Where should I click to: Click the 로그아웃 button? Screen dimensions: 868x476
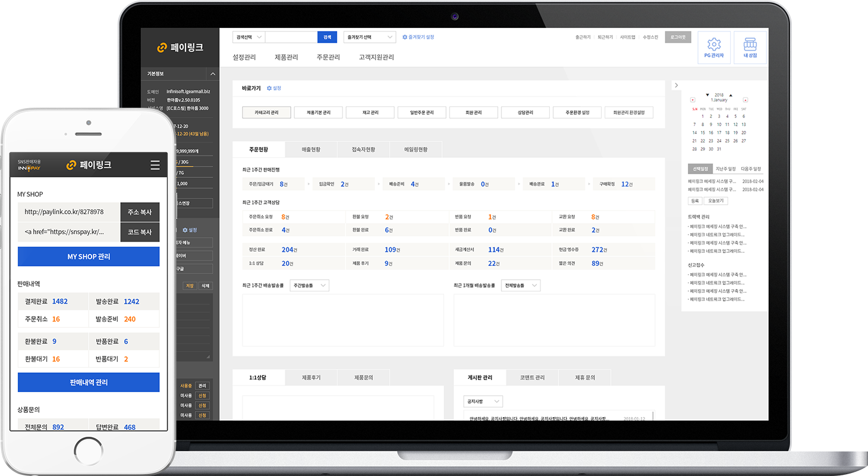(678, 37)
